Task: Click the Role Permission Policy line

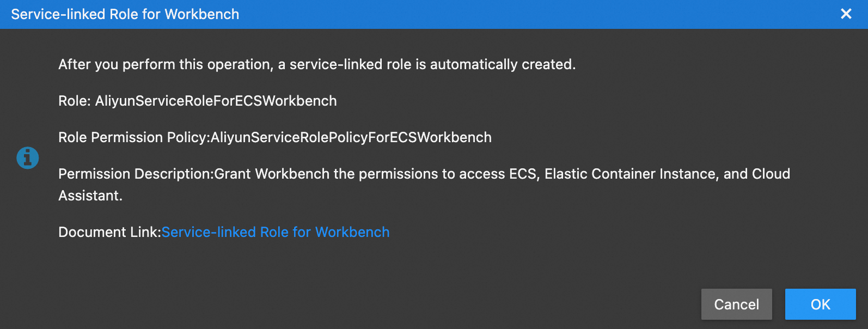Action: click(274, 137)
